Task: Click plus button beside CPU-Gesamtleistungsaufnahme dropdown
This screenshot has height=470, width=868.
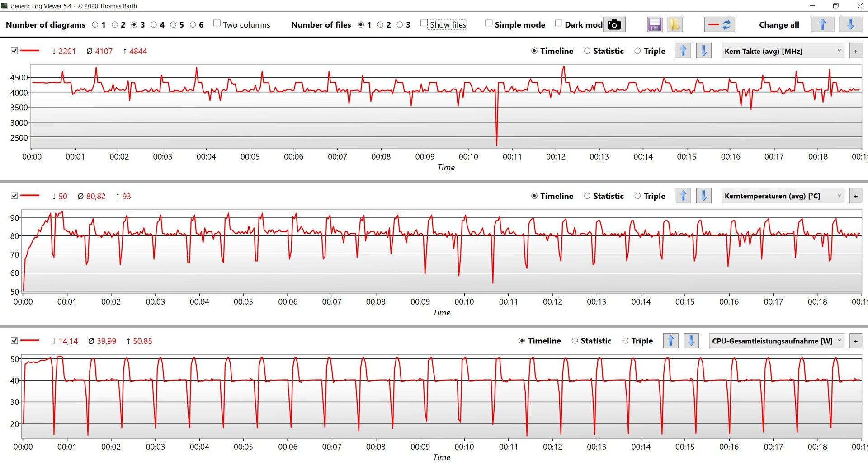Action: 855,341
